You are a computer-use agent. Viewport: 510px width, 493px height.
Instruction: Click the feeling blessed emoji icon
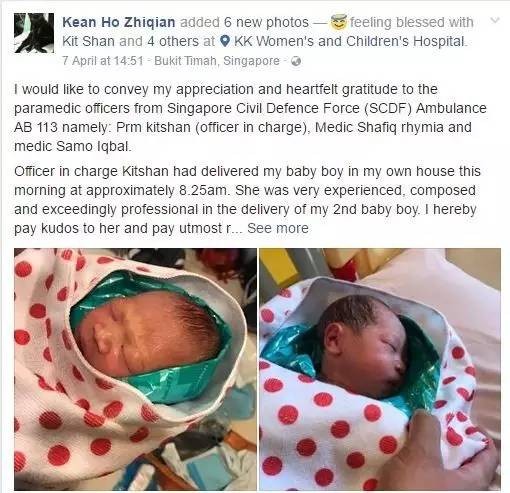pos(339,22)
